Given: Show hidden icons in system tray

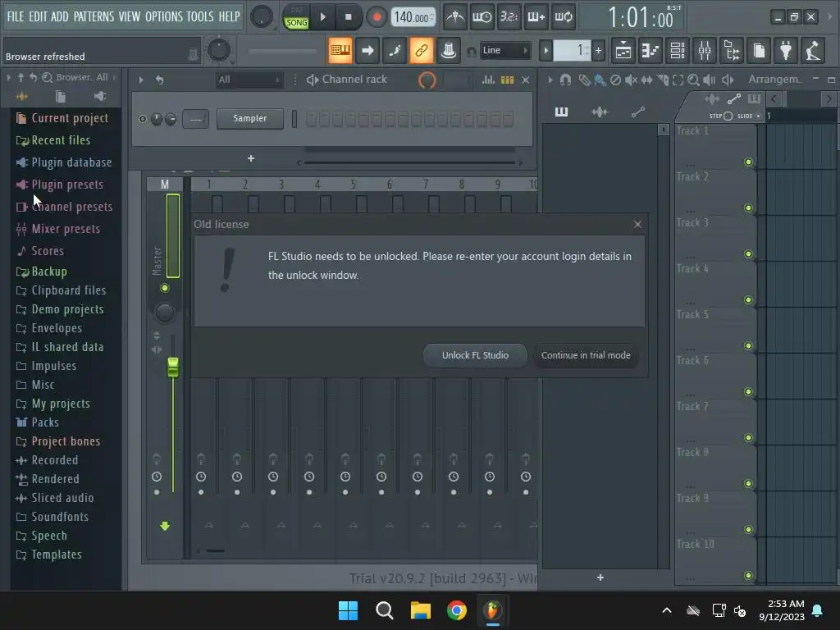Looking at the screenshot, I should tap(666, 610).
